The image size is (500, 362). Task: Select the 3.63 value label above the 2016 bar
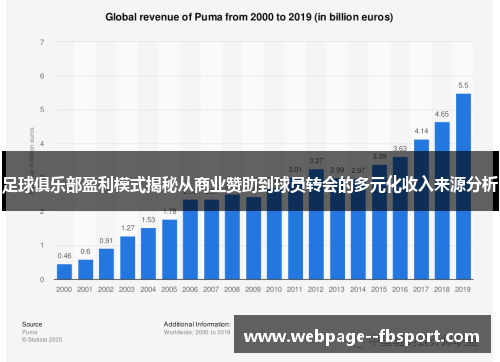pyautogui.click(x=400, y=148)
